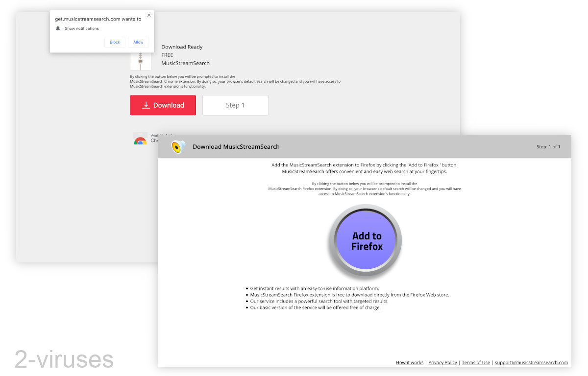
Task: Select the Step 1 button
Action: pos(235,105)
